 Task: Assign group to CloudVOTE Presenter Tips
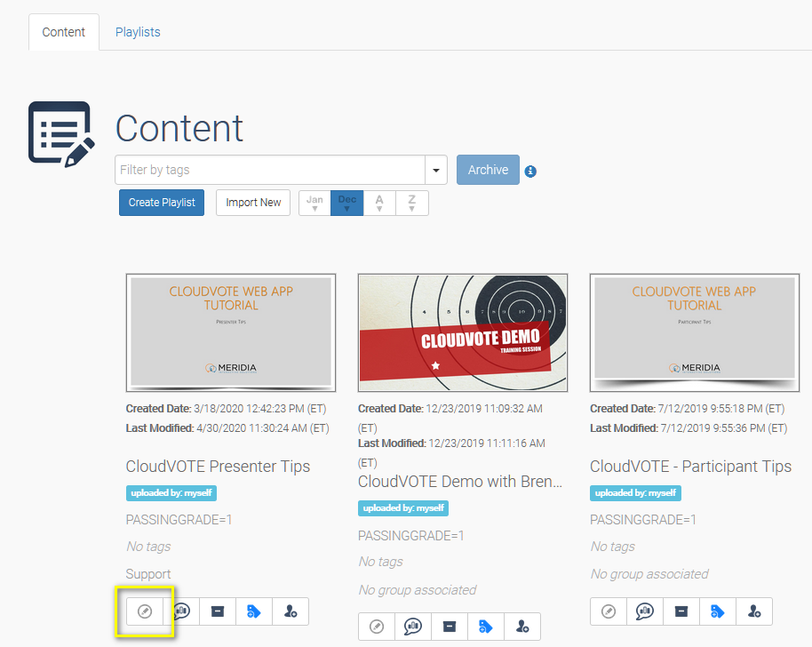point(291,611)
